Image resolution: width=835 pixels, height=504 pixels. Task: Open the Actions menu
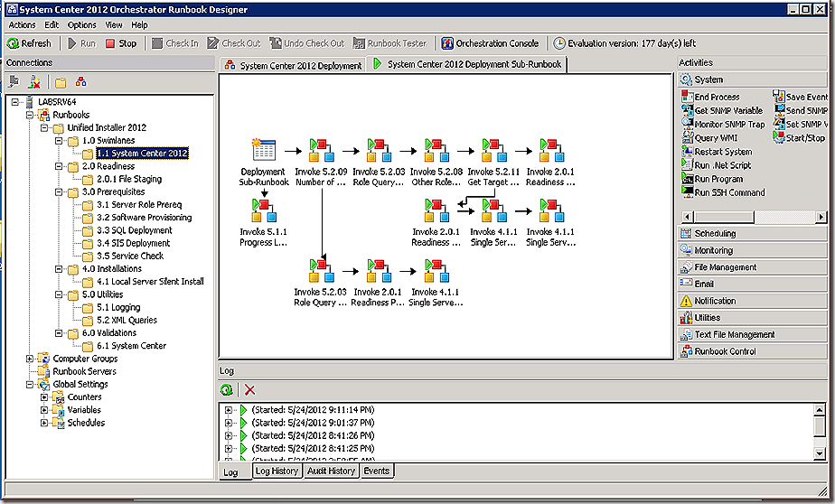(22, 25)
